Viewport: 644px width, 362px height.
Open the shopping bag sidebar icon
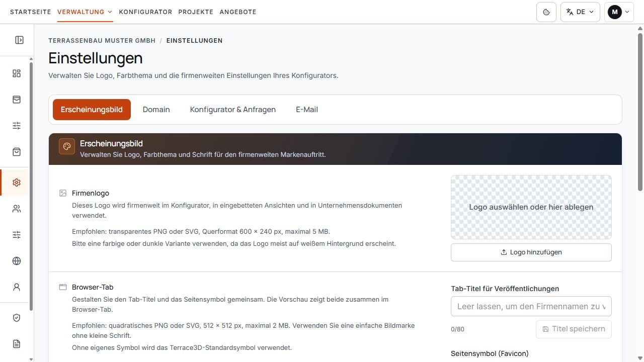pyautogui.click(x=17, y=152)
